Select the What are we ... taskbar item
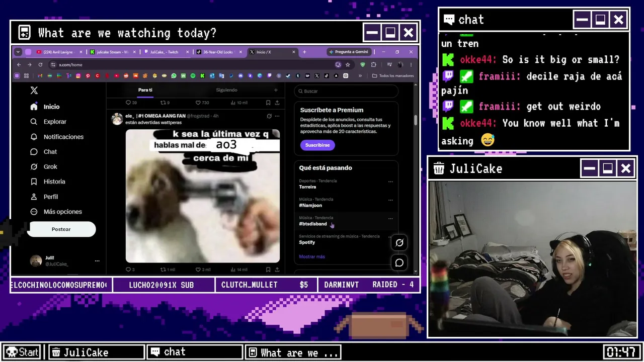Viewport: 644px width, 362px height. click(293, 352)
